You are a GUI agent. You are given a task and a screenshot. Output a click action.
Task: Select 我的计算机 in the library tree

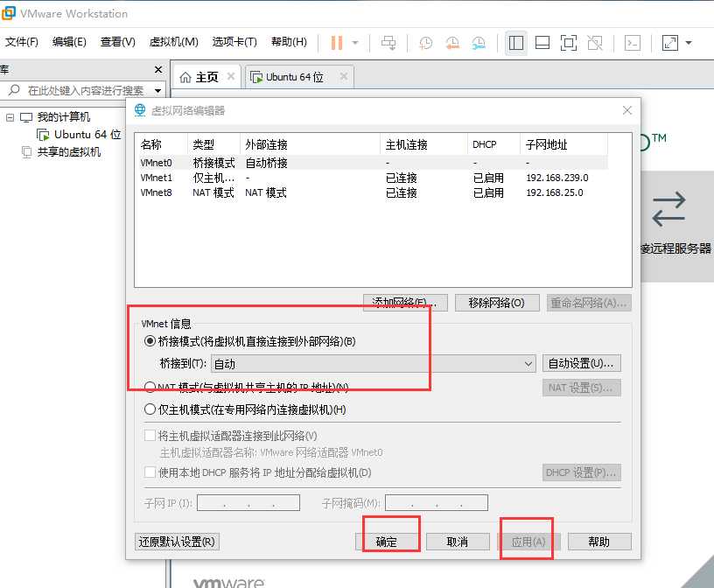(x=64, y=117)
